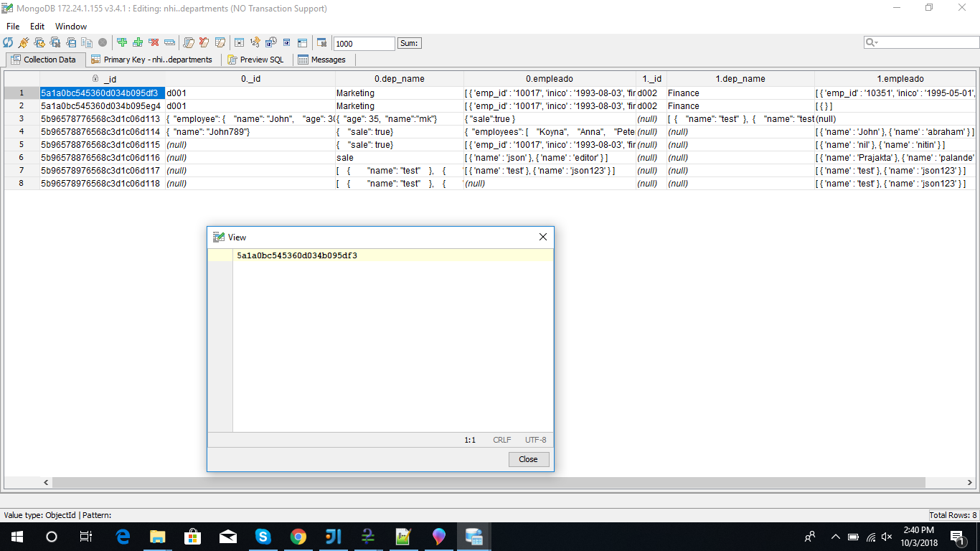Click the row limit field showing 1000

364,44
